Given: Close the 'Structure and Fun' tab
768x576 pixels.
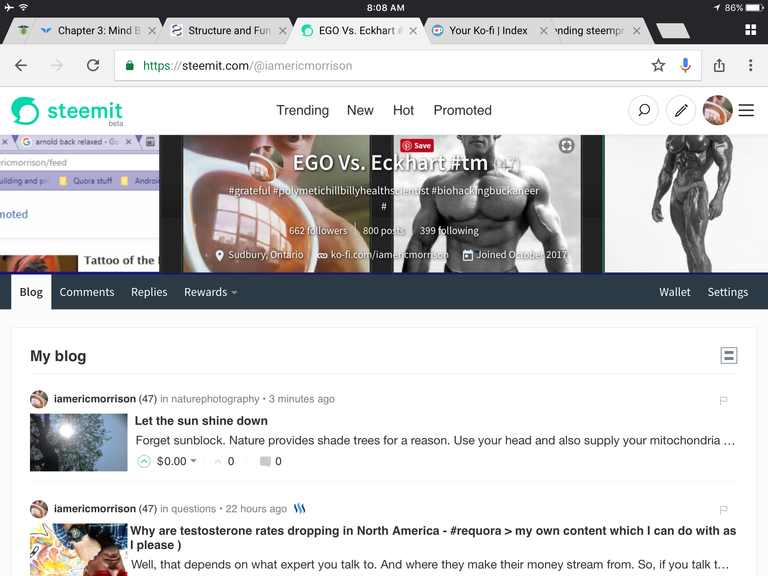Looking at the screenshot, I should coord(283,30).
